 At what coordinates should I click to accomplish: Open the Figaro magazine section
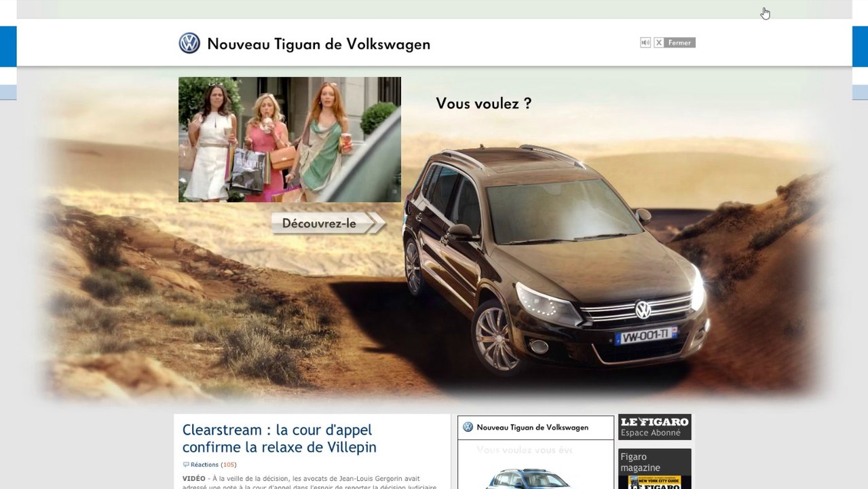pos(640,462)
